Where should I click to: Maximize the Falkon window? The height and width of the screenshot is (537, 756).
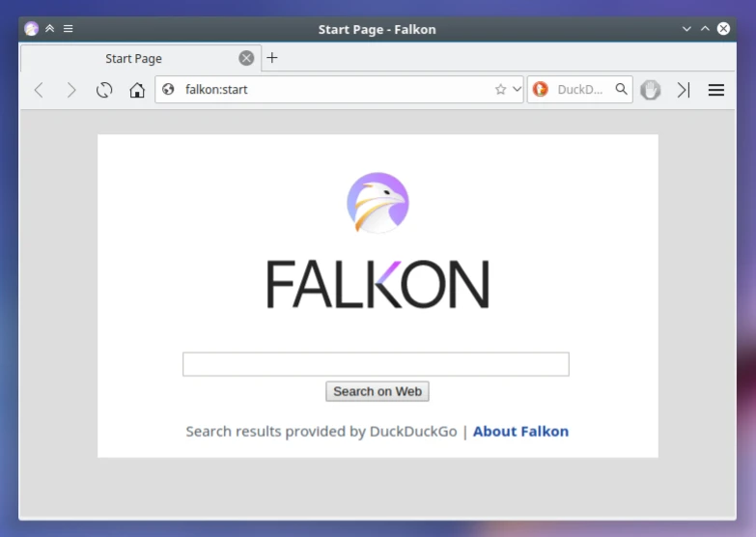point(705,29)
